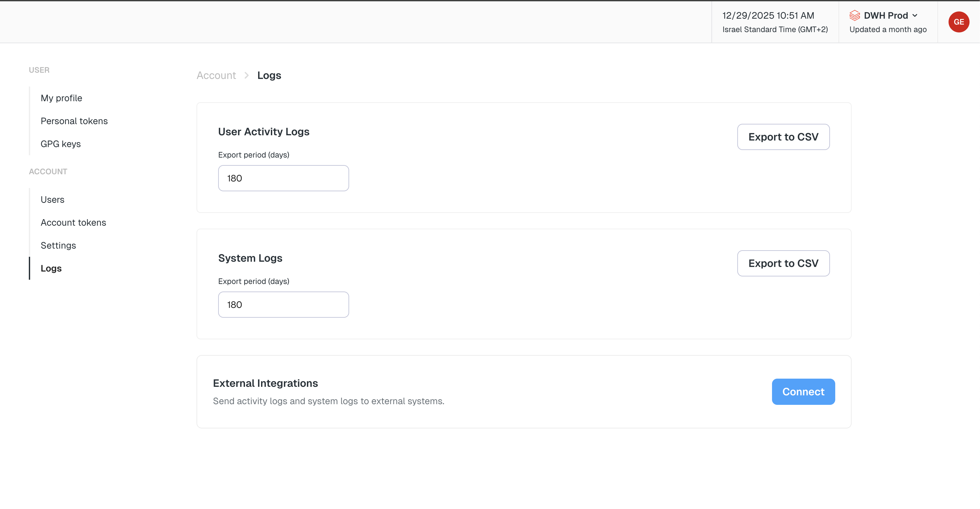Click Israel Standard Time timezone label

[775, 29]
